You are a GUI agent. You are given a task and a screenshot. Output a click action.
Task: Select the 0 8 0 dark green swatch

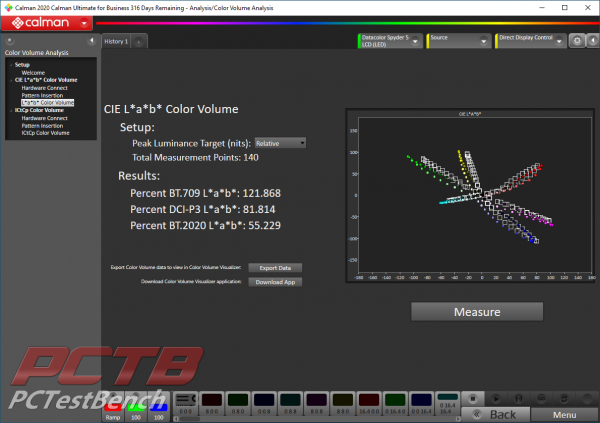[x=238, y=404]
